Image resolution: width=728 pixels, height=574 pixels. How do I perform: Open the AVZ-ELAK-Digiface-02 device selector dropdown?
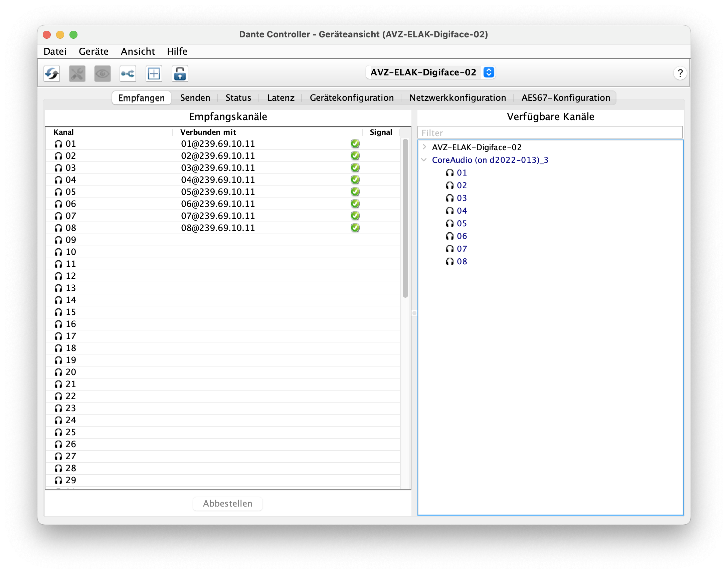(x=488, y=72)
